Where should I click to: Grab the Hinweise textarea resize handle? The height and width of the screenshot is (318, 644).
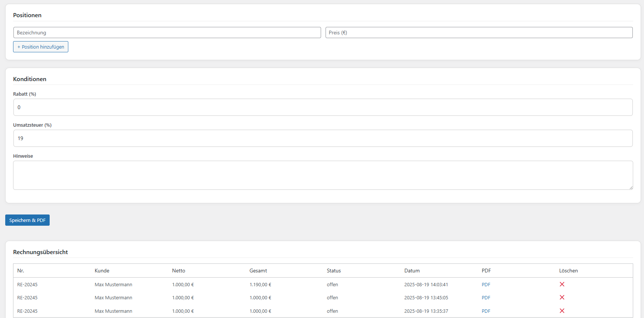point(631,188)
